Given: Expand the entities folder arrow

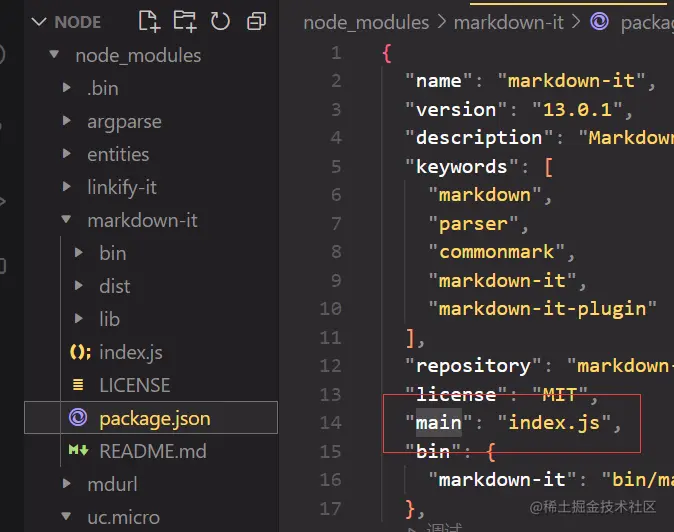Looking at the screenshot, I should click(x=67, y=153).
